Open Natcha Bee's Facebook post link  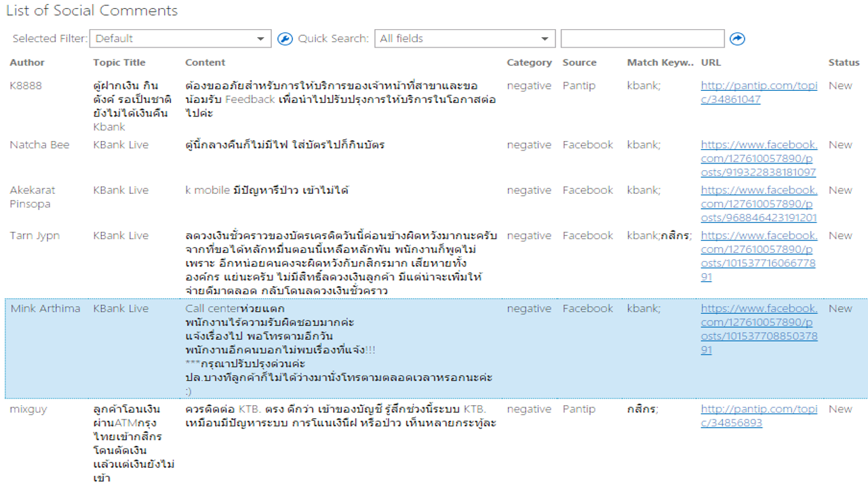click(759, 159)
